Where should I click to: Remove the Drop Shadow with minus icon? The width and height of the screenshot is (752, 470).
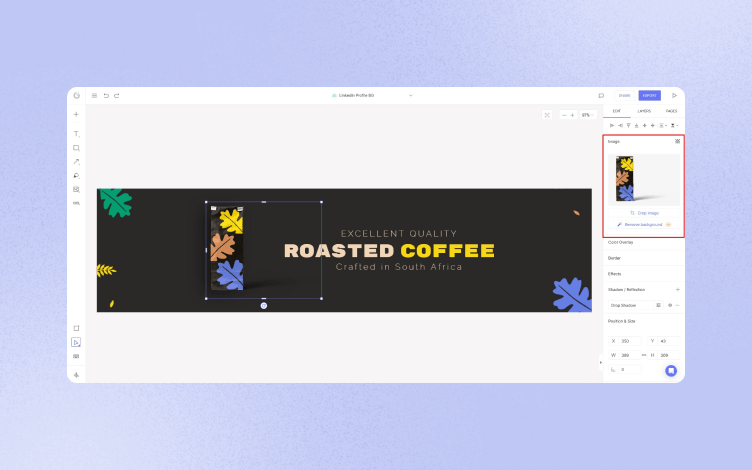[677, 306]
